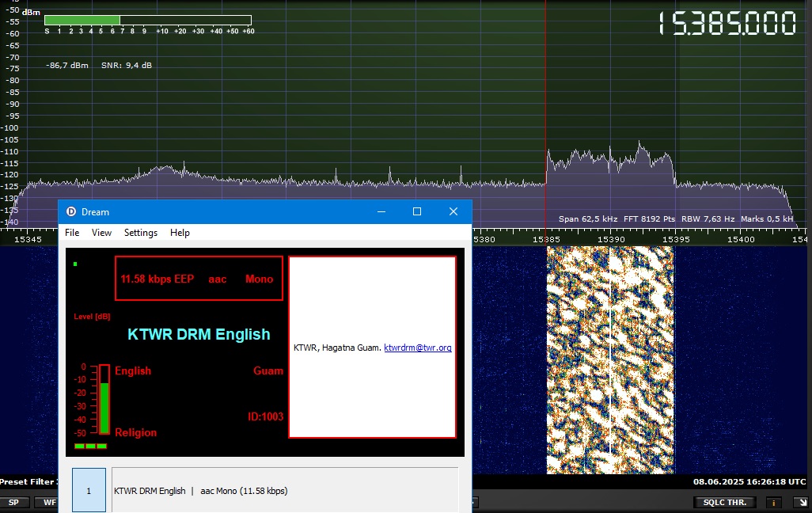
Task: Click 15400 on the frequency scale
Action: click(x=741, y=239)
